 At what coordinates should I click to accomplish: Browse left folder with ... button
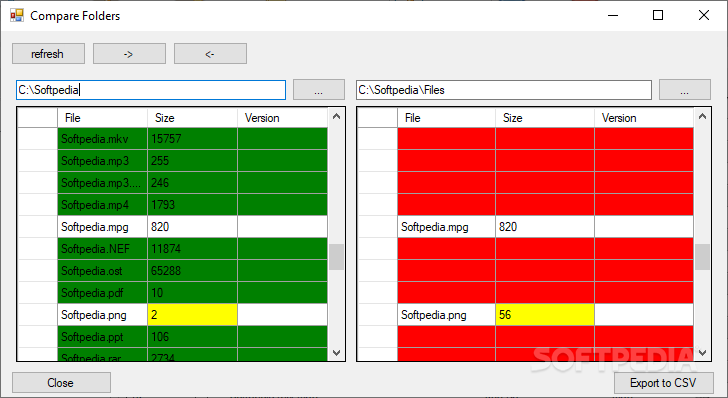click(318, 90)
